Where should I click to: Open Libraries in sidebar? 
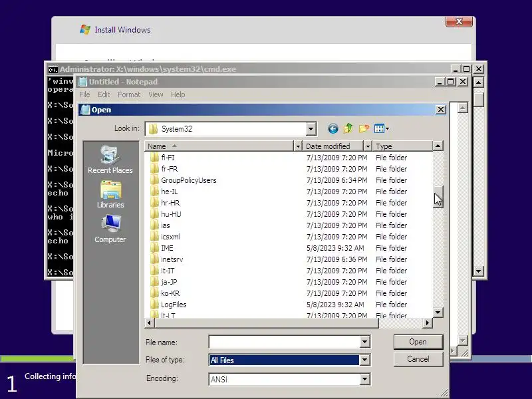coord(110,194)
